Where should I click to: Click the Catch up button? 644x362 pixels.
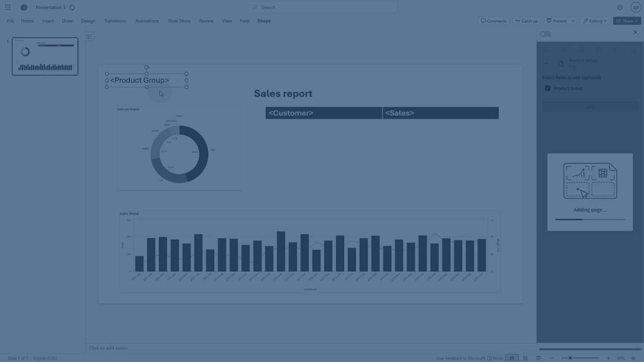(x=526, y=21)
